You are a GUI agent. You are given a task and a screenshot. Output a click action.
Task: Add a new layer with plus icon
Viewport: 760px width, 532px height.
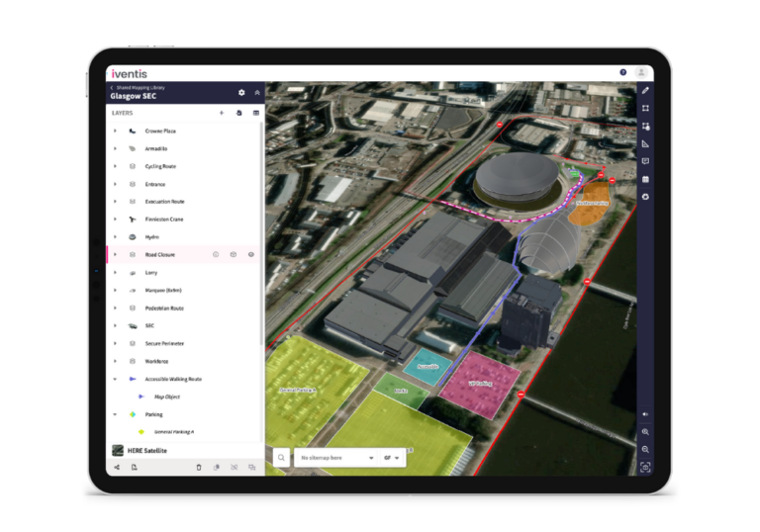[222, 113]
